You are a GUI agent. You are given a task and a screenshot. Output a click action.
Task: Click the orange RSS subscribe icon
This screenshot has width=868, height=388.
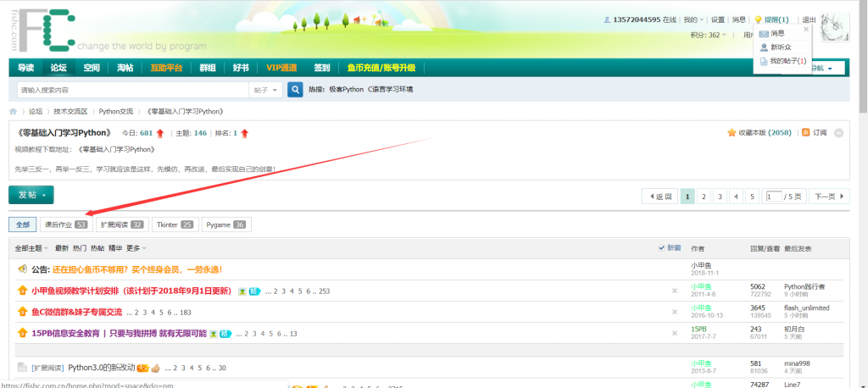click(805, 133)
